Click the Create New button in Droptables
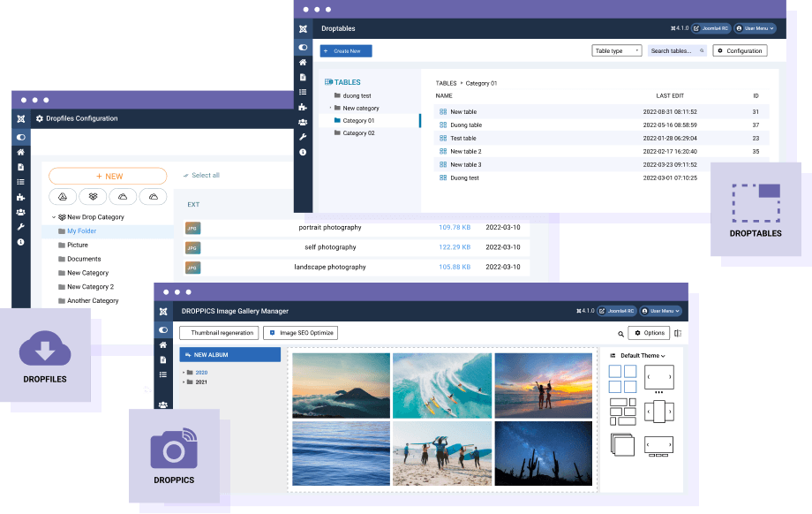The width and height of the screenshot is (812, 514). pyautogui.click(x=345, y=50)
